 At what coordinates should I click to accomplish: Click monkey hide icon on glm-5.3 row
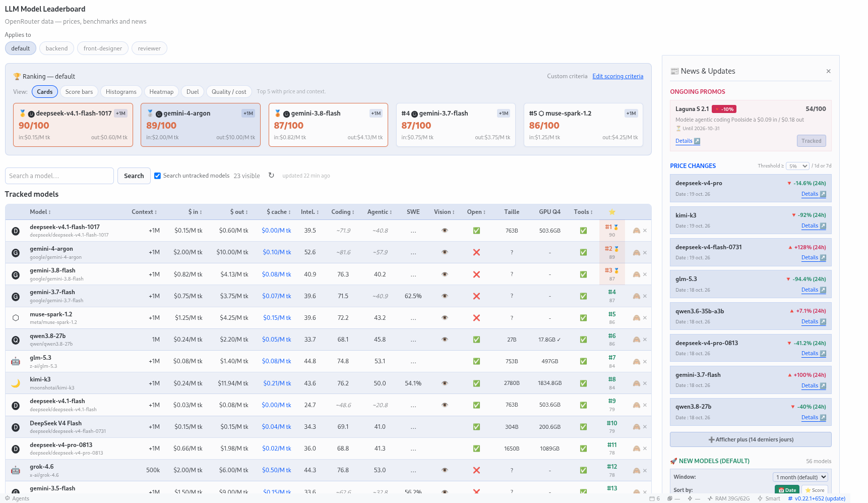(x=636, y=362)
